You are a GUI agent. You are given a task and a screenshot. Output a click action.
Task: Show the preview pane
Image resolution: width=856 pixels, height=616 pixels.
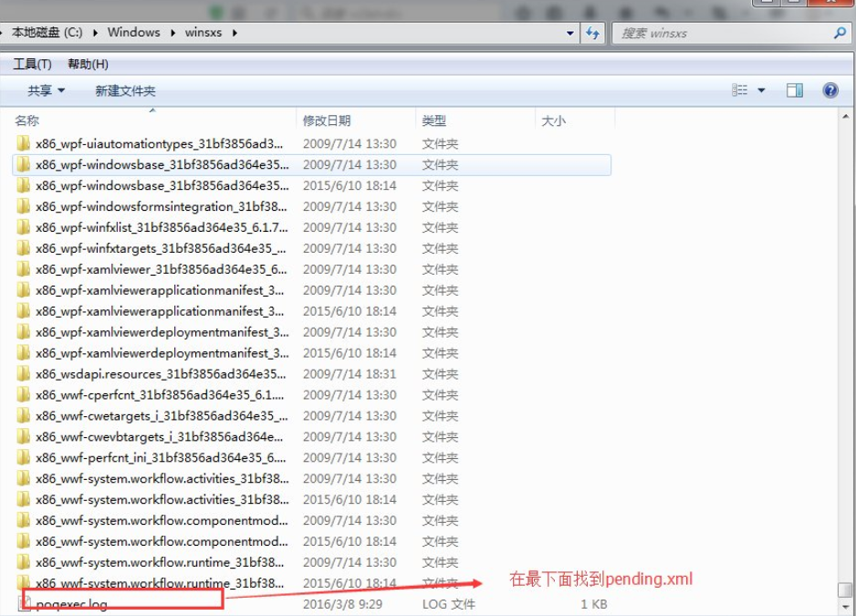tap(795, 89)
